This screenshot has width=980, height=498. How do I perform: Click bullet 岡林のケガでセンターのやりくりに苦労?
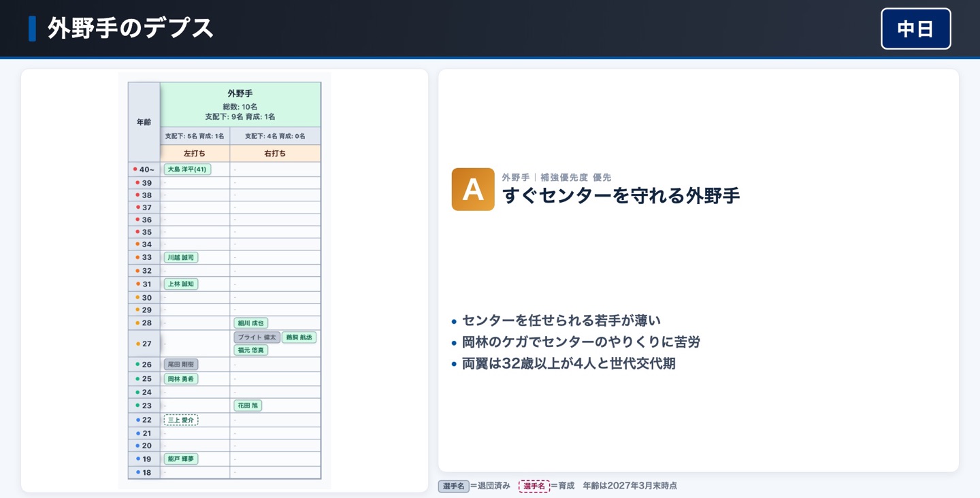coord(581,342)
